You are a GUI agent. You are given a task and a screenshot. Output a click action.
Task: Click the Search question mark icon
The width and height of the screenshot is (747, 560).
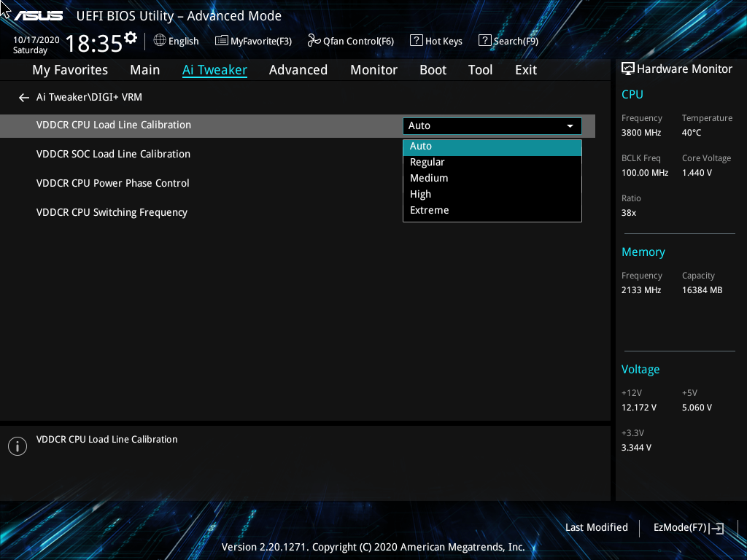coord(484,41)
